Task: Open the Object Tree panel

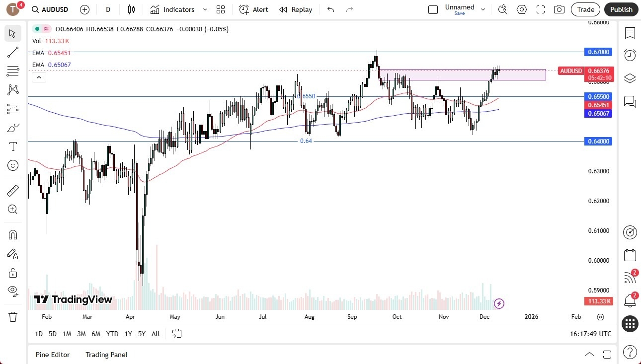Action: point(630,78)
